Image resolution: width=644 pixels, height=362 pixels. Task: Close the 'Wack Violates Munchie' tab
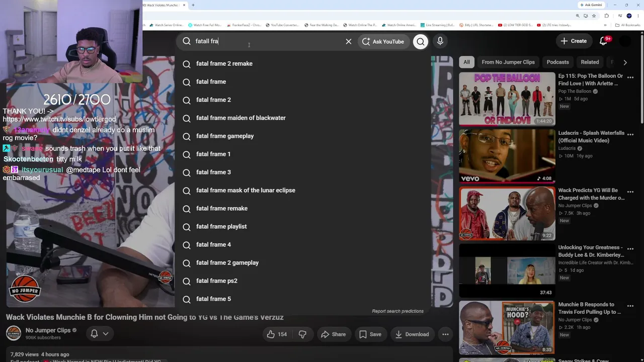[x=184, y=5]
